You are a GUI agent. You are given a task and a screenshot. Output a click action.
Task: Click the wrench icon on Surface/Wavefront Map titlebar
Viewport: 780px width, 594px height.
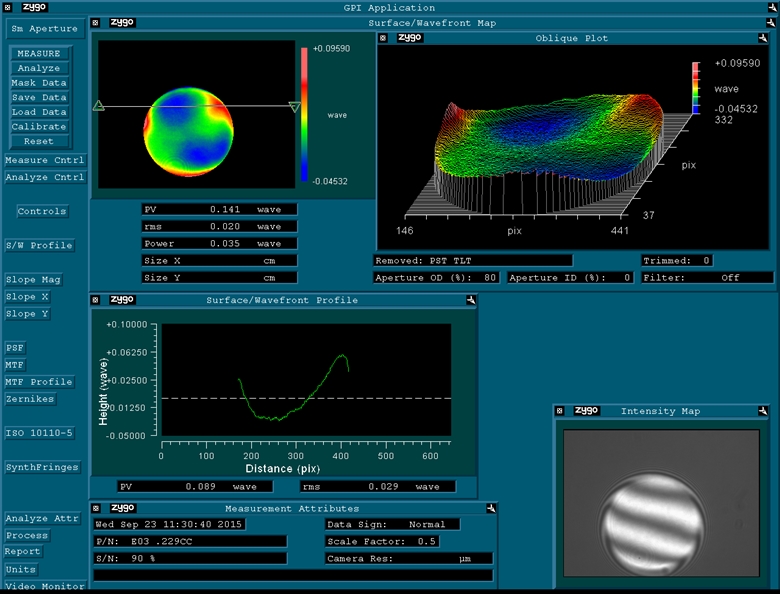pos(769,22)
